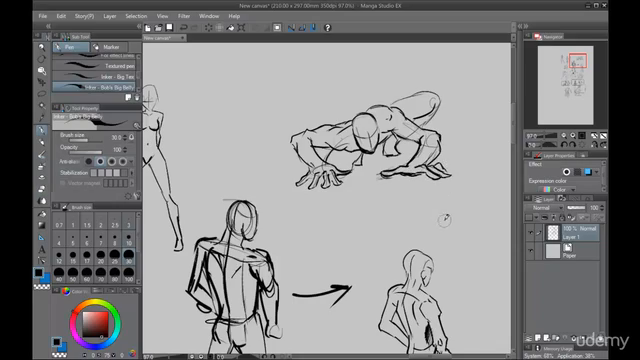Switch to the Pen sub tool tab
This screenshot has height=360, width=640.
[71, 47]
